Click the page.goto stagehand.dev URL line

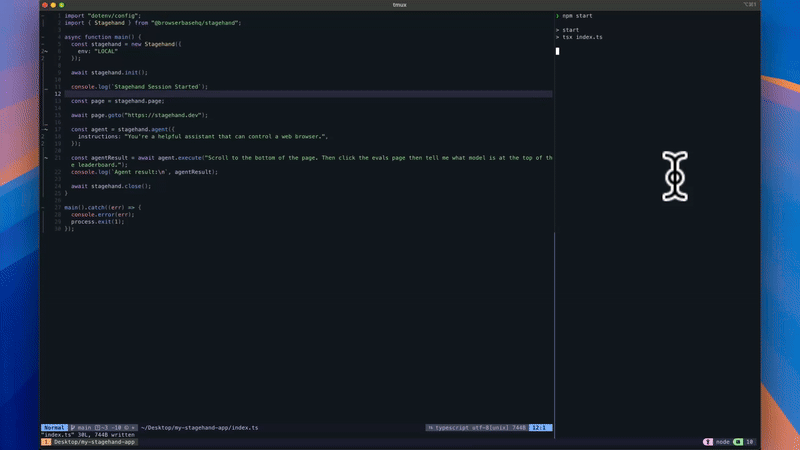pos(139,115)
